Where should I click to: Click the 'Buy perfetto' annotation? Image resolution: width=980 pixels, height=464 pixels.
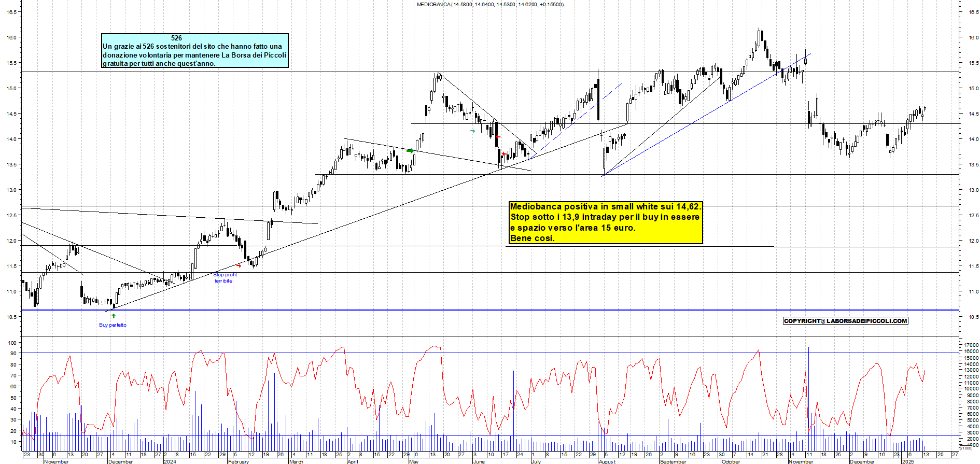pos(113,325)
